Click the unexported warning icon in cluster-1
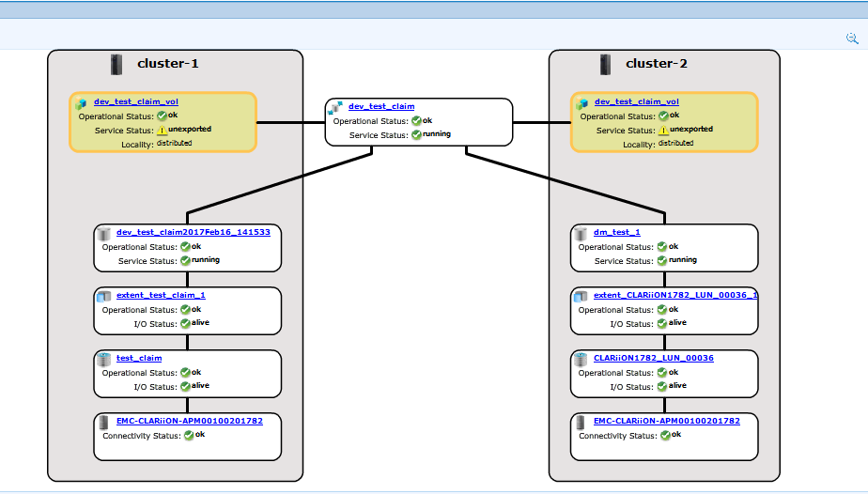The image size is (868, 494). click(x=162, y=131)
